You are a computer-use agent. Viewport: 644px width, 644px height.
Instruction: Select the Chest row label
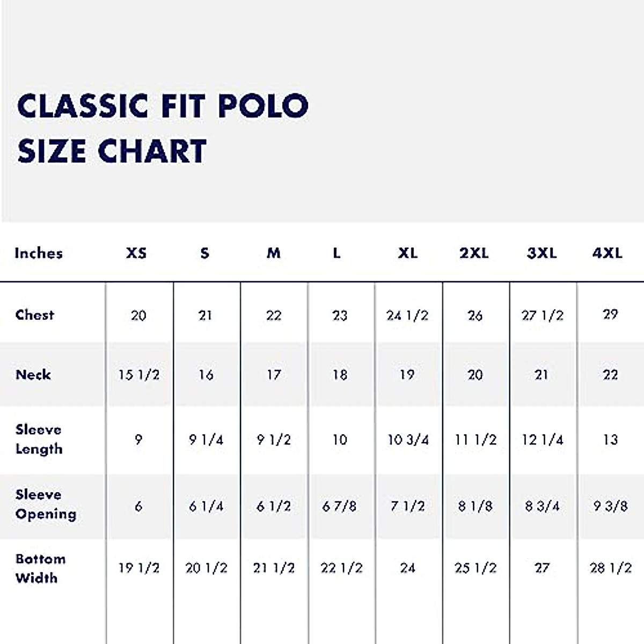pos(35,315)
